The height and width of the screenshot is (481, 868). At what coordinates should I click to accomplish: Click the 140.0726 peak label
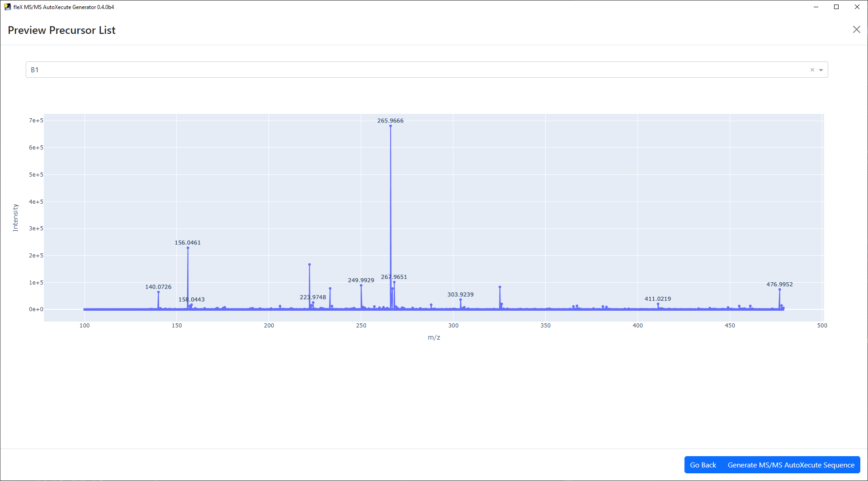pos(158,287)
